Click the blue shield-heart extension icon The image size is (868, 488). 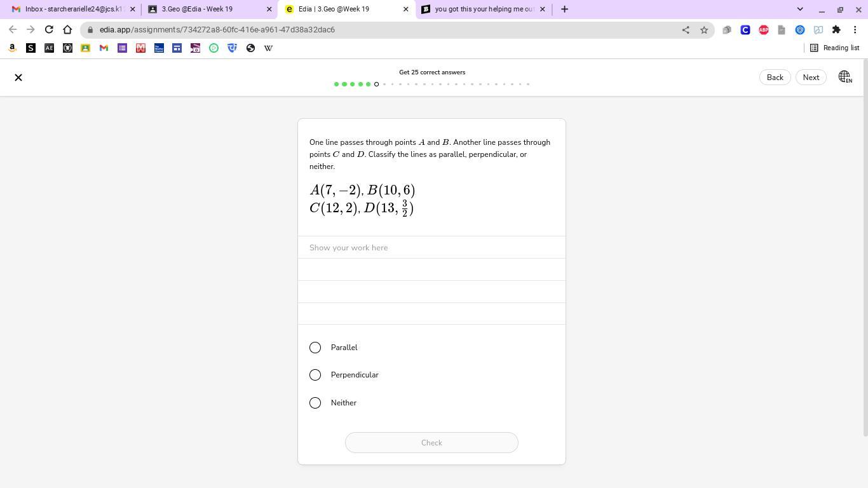(800, 30)
